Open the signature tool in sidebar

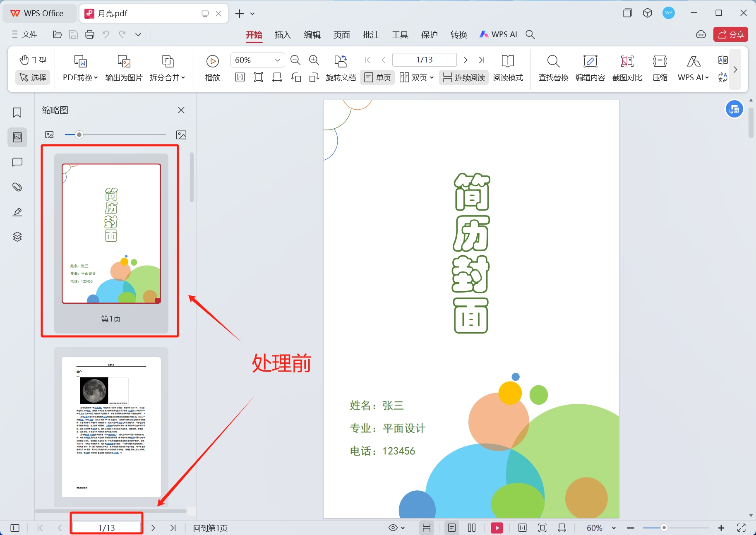[x=17, y=212]
